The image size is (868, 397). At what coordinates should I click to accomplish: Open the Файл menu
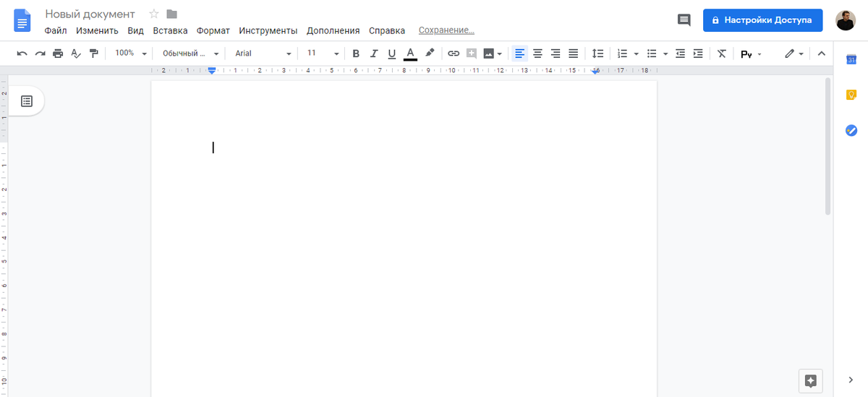coord(56,30)
